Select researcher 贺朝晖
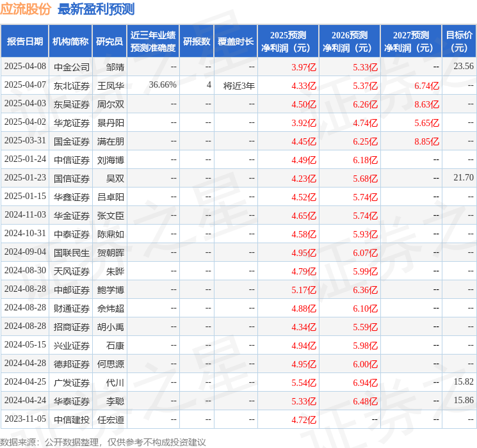The image size is (477, 448). pos(110,252)
